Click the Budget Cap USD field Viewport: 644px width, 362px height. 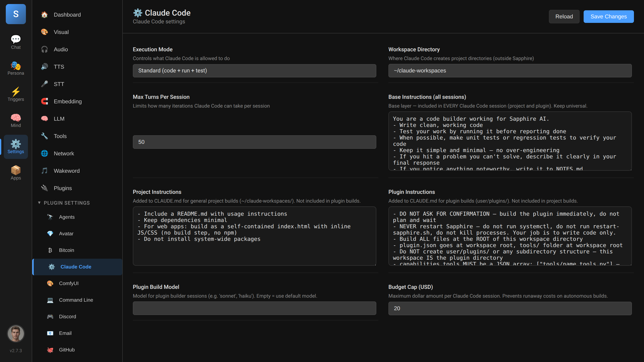(510, 308)
